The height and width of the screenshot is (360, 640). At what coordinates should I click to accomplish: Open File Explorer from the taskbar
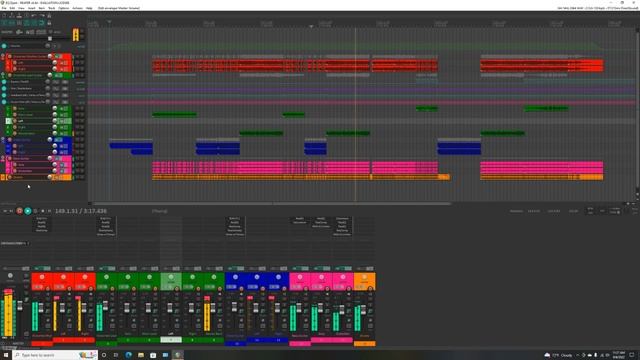click(x=141, y=355)
